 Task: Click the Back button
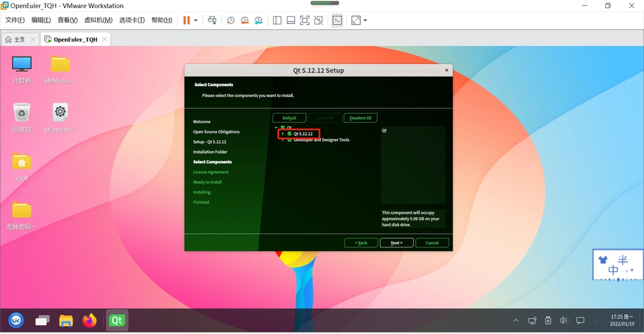tap(361, 242)
